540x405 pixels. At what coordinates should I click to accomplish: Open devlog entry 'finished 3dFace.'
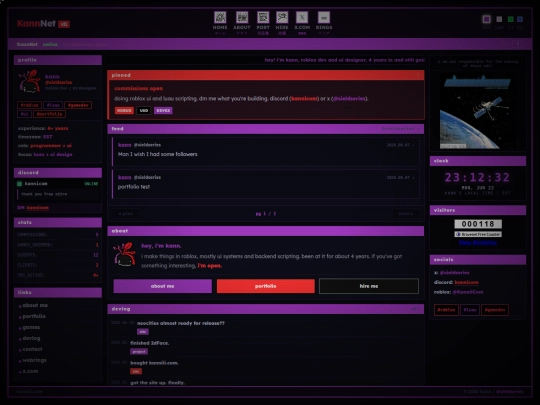pyautogui.click(x=149, y=343)
